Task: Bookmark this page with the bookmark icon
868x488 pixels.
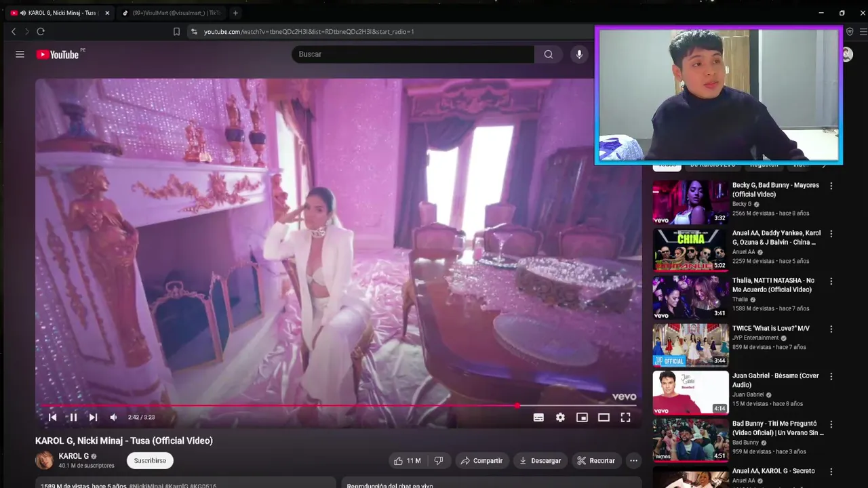Action: click(176, 32)
